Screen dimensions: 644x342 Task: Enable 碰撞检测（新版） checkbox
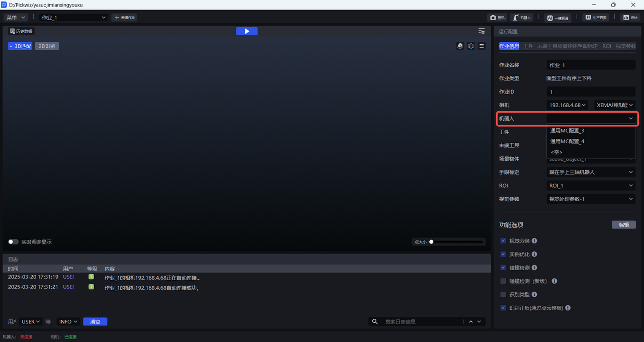pyautogui.click(x=503, y=281)
